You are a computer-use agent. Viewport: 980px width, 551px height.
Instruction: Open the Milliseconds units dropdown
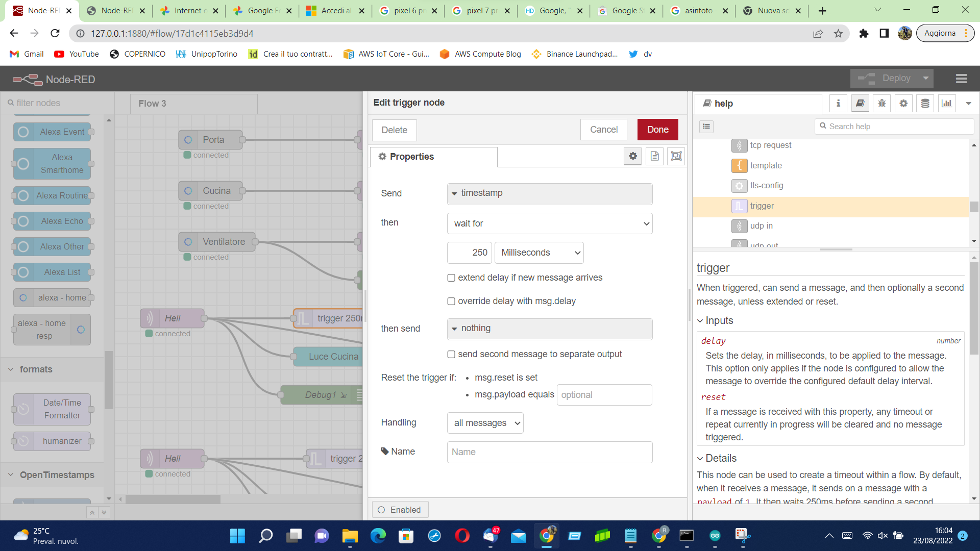point(539,253)
